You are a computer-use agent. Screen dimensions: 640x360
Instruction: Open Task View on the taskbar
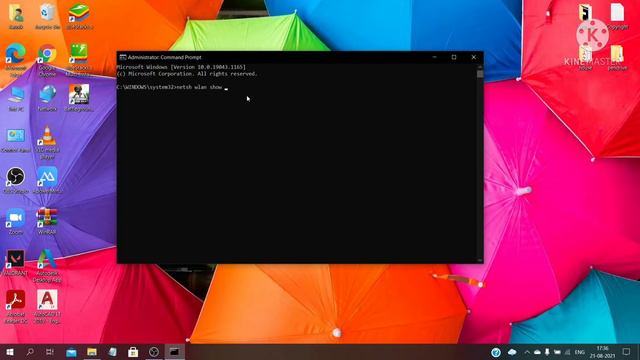[50, 352]
